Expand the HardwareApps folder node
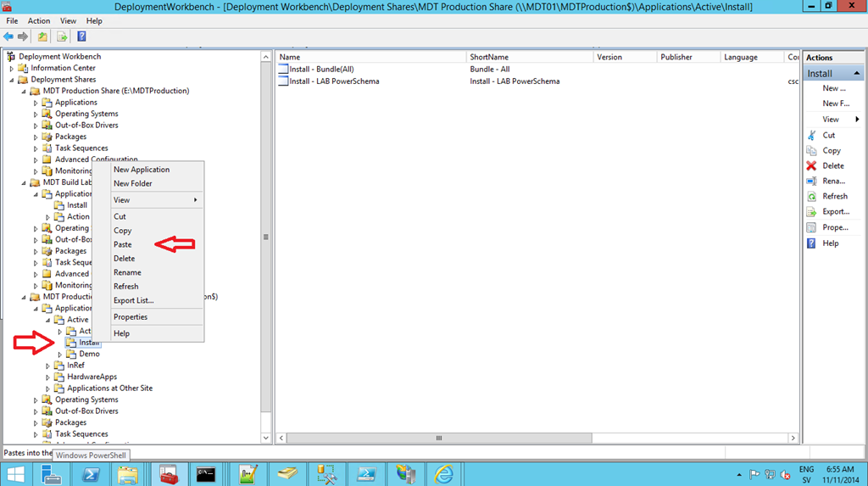868x486 pixels. pyautogui.click(x=48, y=377)
